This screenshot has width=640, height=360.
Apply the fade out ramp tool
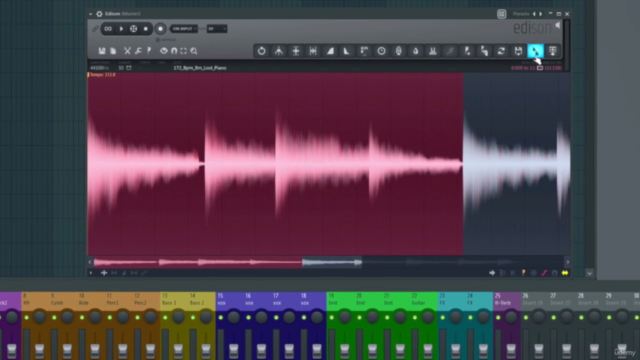tap(347, 51)
